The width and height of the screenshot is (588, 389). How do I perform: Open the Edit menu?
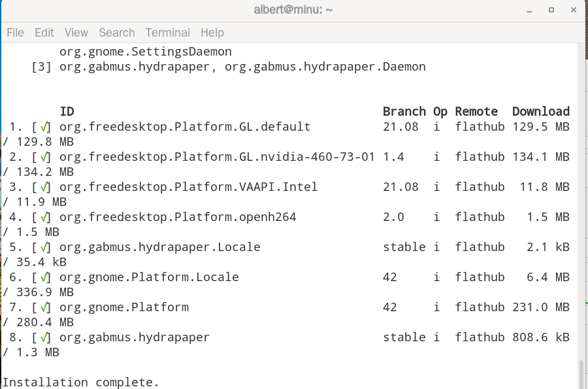tap(44, 33)
